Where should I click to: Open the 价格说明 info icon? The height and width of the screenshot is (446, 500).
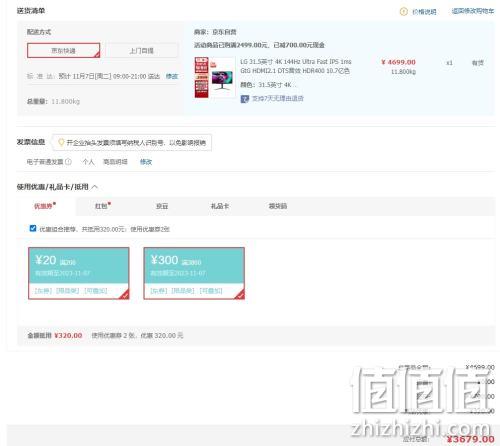click(403, 12)
